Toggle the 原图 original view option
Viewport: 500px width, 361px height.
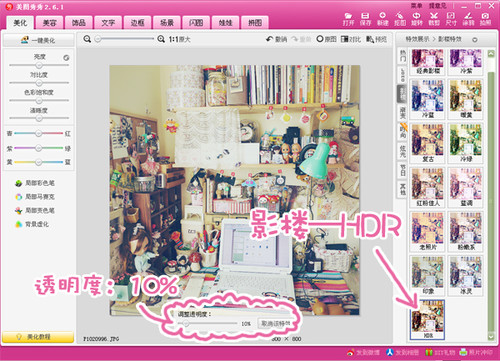tap(326, 39)
